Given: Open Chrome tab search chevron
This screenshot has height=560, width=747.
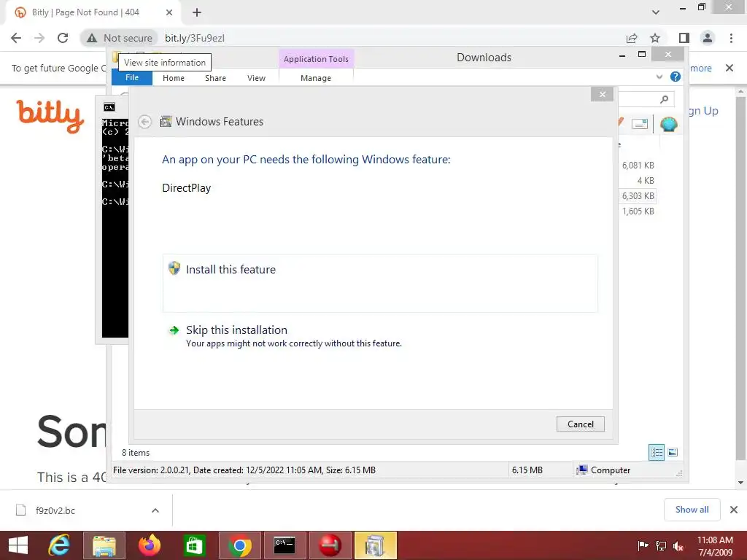Looking at the screenshot, I should [x=656, y=12].
